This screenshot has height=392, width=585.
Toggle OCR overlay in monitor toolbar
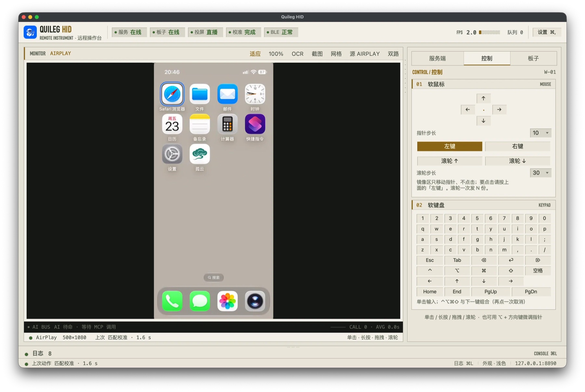pos(297,54)
